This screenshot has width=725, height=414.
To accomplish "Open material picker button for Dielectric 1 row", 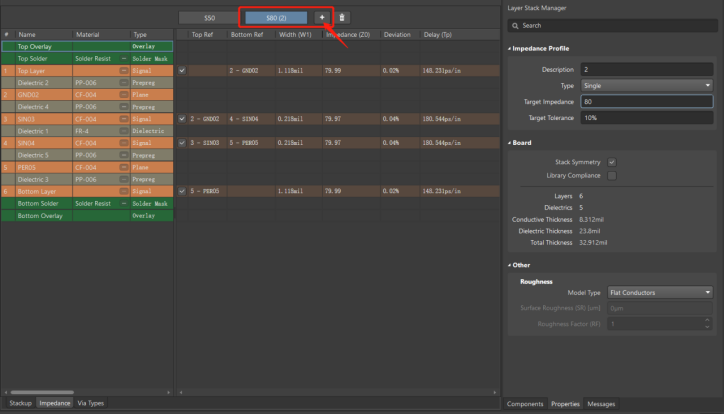I will pos(123,131).
